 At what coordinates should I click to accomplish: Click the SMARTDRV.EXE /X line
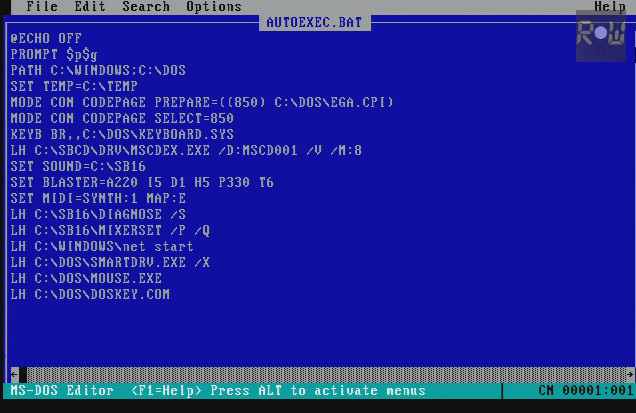(110, 262)
